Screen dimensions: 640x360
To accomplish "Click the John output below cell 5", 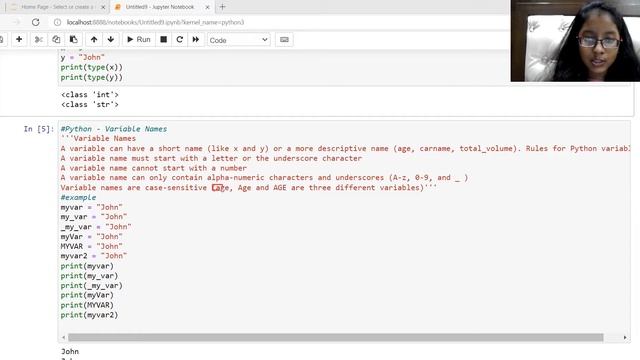I will [70, 351].
